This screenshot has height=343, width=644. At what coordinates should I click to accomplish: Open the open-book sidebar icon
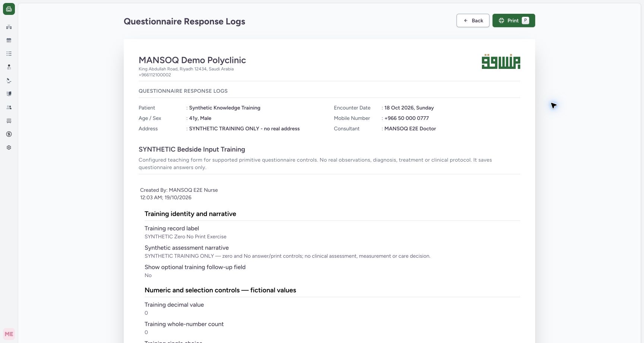click(x=9, y=94)
